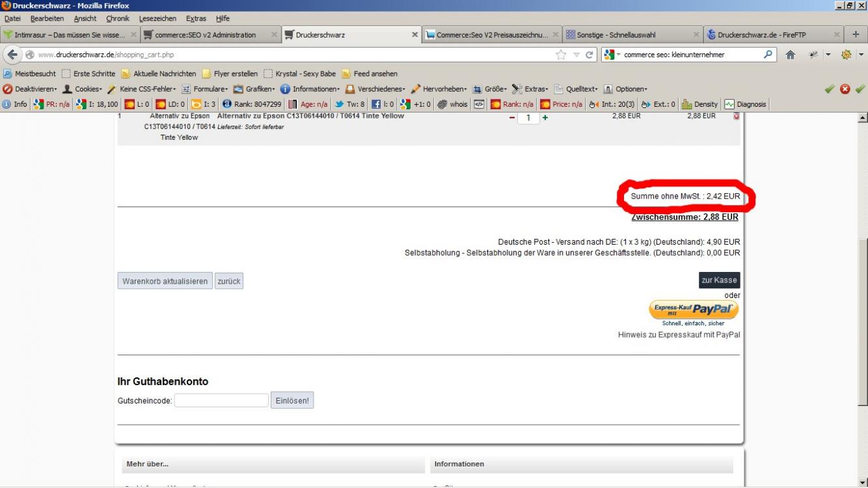The width and height of the screenshot is (868, 488).
Task: Open the Lesezeichen menu
Action: pyautogui.click(x=157, y=18)
